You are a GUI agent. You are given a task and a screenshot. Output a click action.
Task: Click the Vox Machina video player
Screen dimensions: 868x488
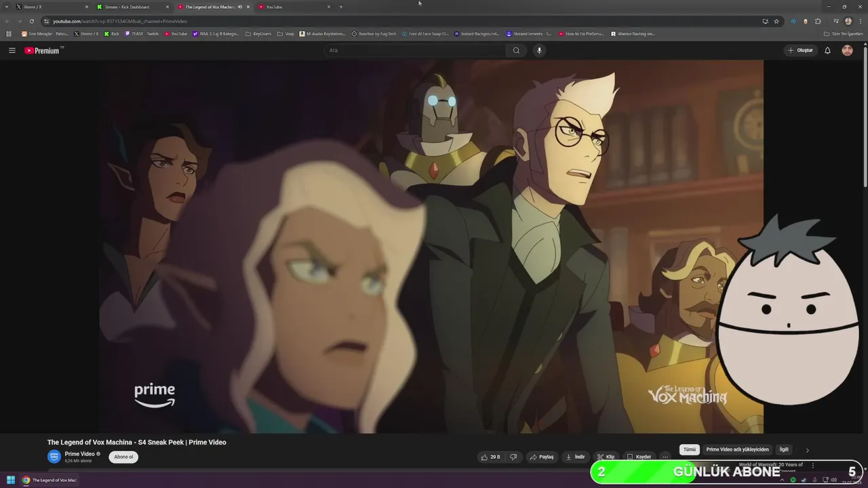coord(432,247)
